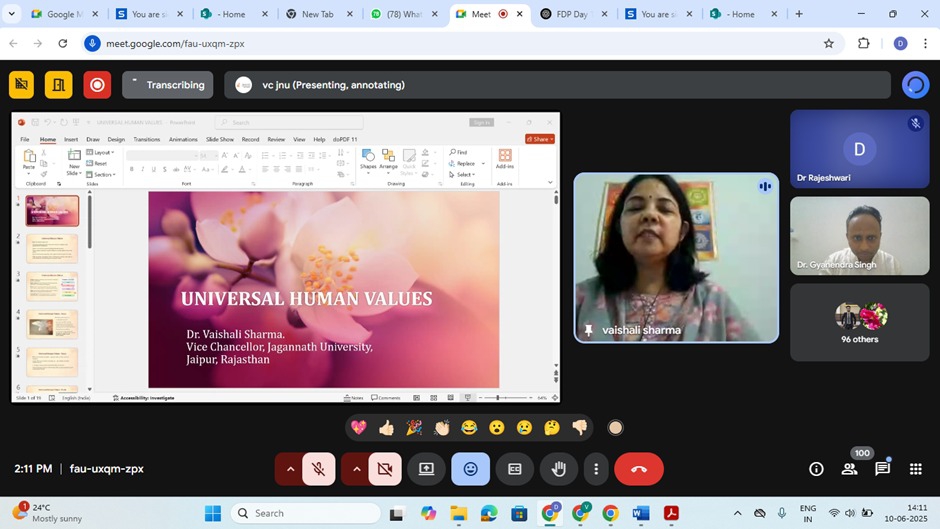This screenshot has height=529, width=940.
Task: Click the vc jnu presenting banner
Action: 556,85
